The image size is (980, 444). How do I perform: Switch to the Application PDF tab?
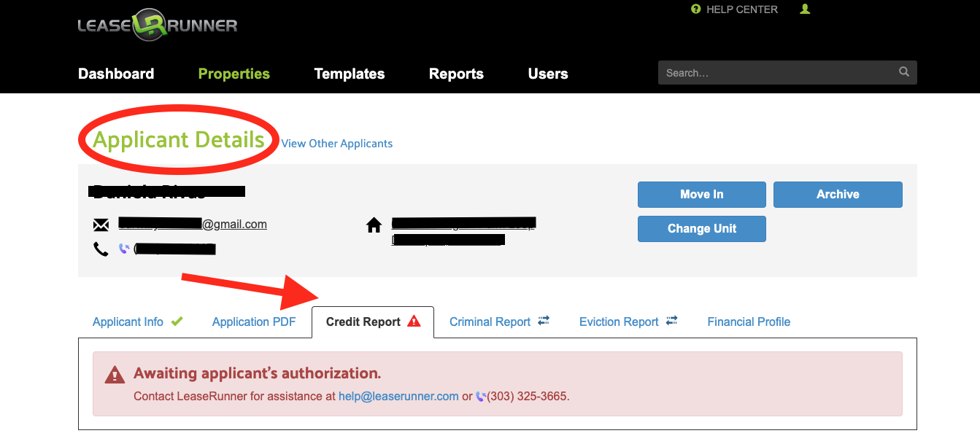pyautogui.click(x=254, y=322)
